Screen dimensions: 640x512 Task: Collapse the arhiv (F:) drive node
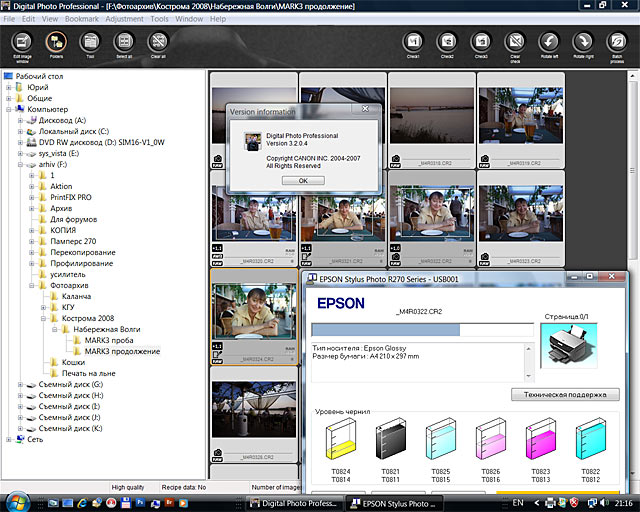point(20,165)
